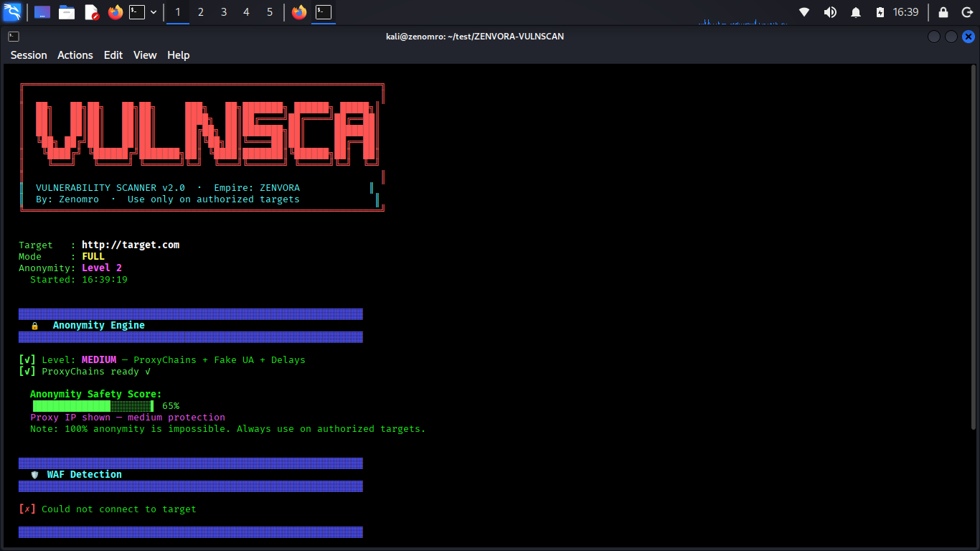This screenshot has width=980, height=551.
Task: Lock the screen with the padlock icon
Action: (x=943, y=12)
